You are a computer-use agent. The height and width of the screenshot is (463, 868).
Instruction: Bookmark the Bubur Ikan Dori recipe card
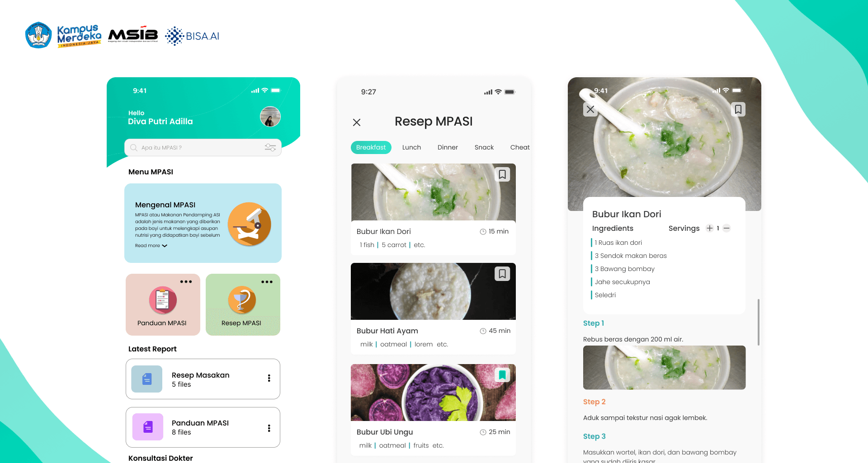coord(502,174)
